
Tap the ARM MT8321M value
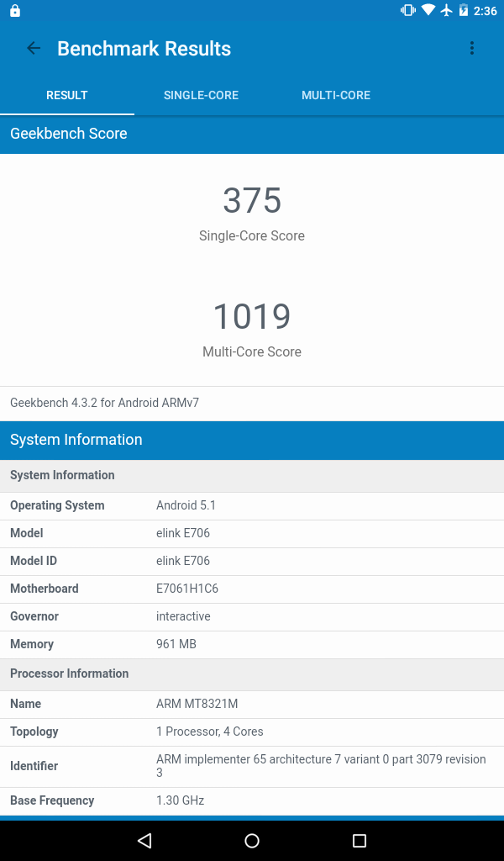[x=197, y=704]
